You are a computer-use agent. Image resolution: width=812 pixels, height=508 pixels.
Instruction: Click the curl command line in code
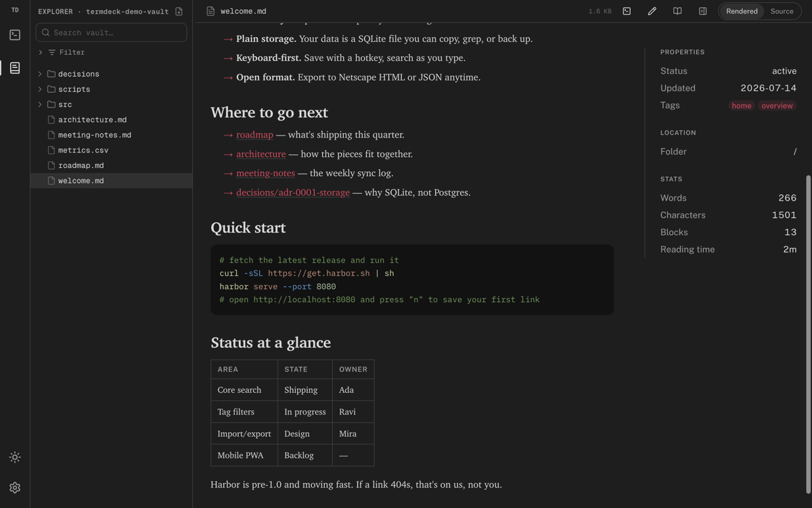click(x=307, y=273)
